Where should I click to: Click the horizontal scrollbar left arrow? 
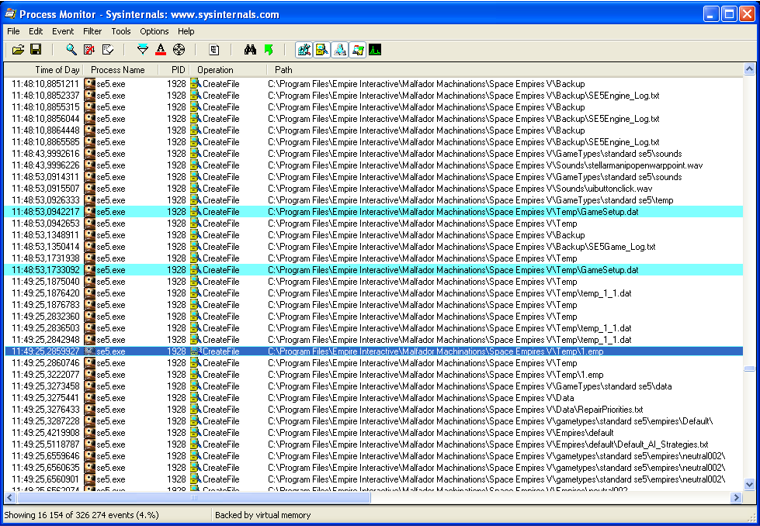tap(10, 497)
